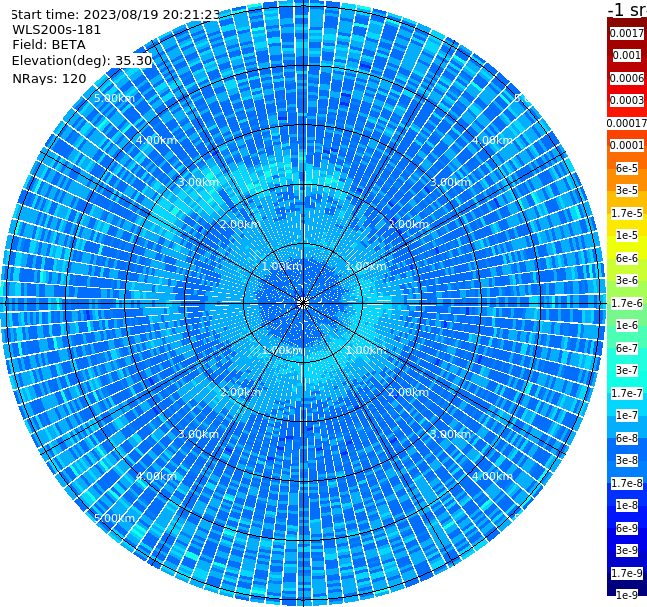The image size is (647, 607).
Task: Select the Elevation(deg): 35.30 text
Action: (x=82, y=61)
